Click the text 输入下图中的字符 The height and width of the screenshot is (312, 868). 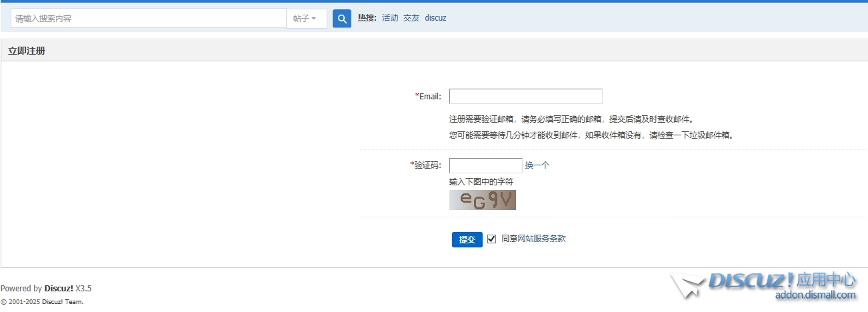coord(481,181)
